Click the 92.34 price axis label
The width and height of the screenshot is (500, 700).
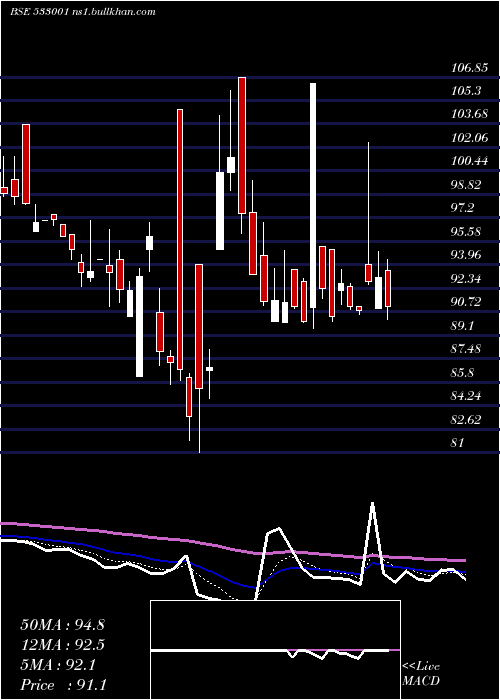[x=467, y=279]
